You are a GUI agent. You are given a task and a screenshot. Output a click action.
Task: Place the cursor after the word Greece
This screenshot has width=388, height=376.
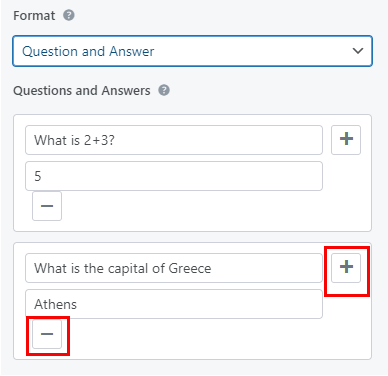pos(212,268)
